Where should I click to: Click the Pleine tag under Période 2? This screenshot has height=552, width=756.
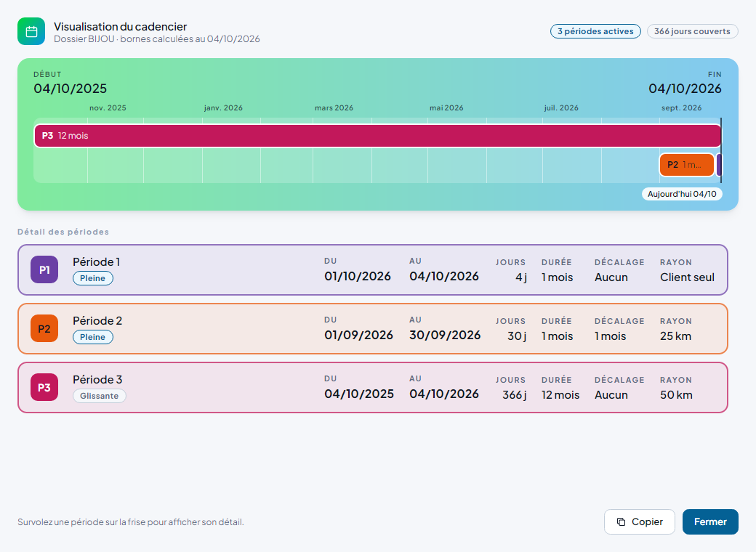click(x=92, y=337)
